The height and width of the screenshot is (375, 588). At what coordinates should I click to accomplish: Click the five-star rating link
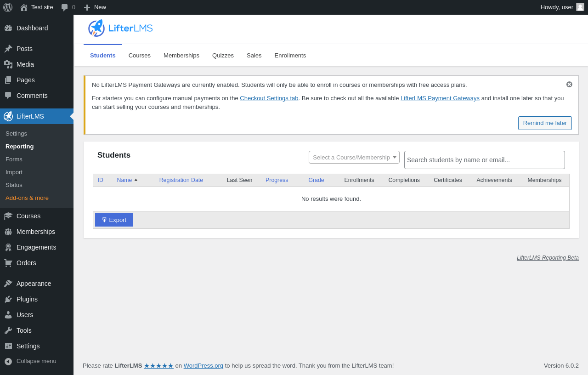(158, 366)
